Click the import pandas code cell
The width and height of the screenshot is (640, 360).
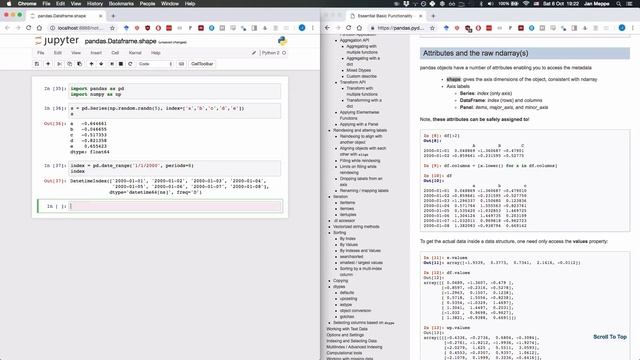click(x=175, y=91)
